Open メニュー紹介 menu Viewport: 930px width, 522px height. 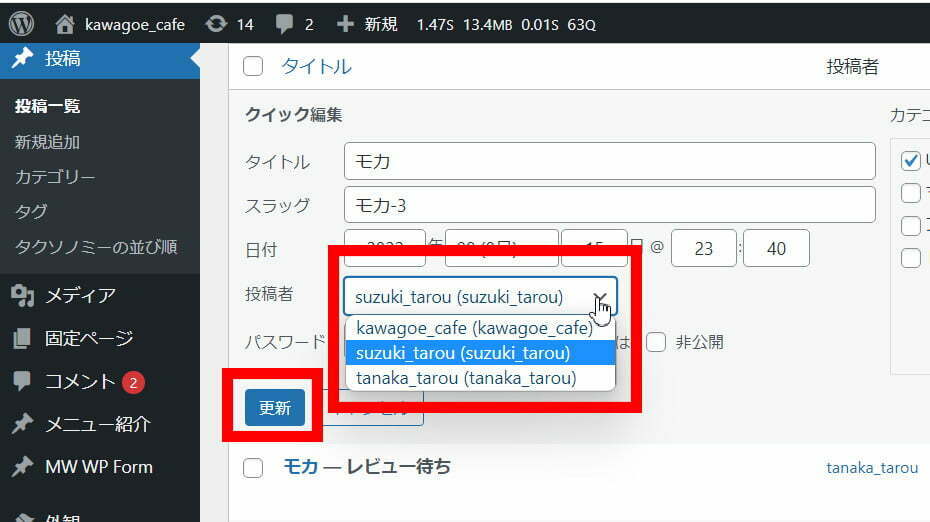(x=100, y=424)
